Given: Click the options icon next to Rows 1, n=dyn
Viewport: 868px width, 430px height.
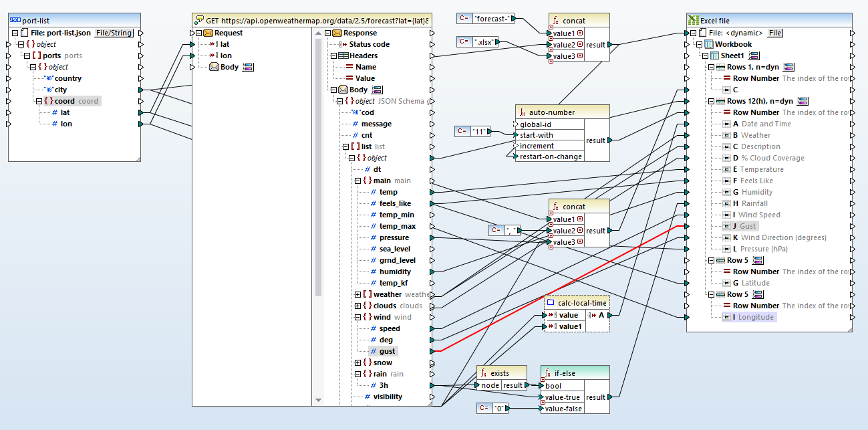Looking at the screenshot, I should [x=788, y=67].
